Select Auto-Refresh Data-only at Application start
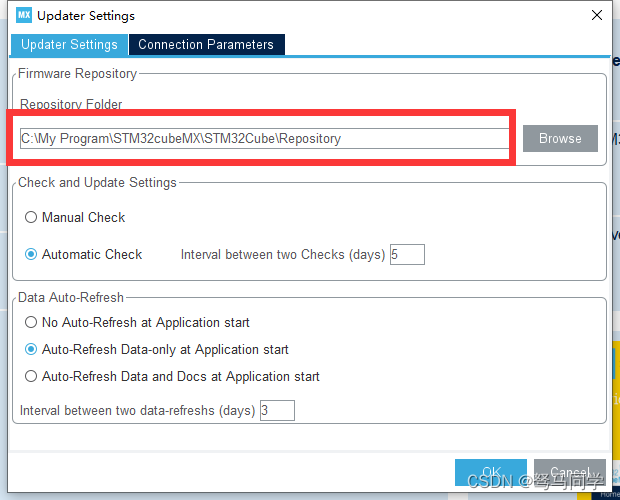Viewport: 620px width, 500px height. pyautogui.click(x=31, y=349)
